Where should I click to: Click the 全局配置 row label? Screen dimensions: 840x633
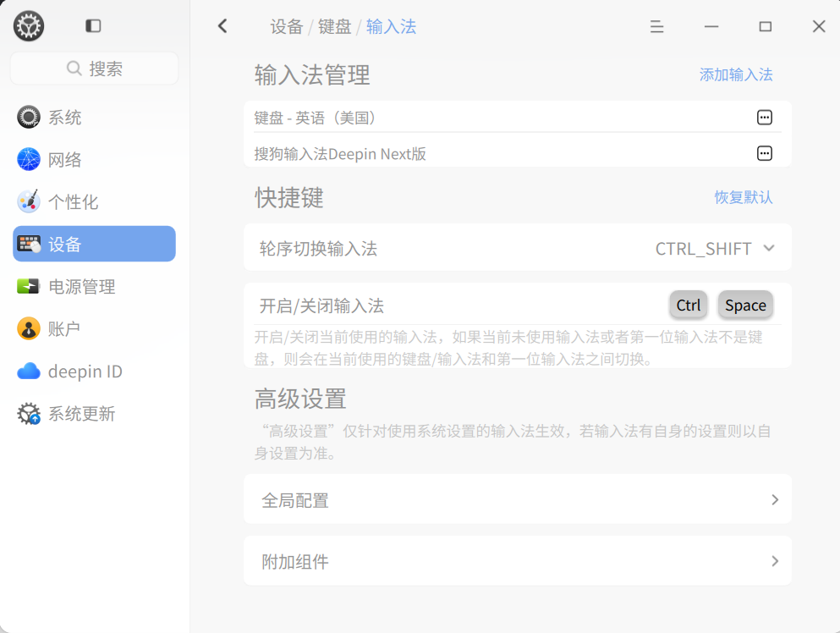pyautogui.click(x=295, y=500)
